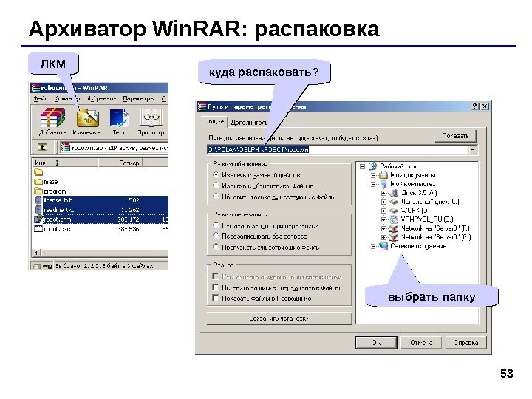The height and width of the screenshot is (399, 532).
Task: Click the Просмотр (View) toolbar icon
Action: tap(151, 117)
